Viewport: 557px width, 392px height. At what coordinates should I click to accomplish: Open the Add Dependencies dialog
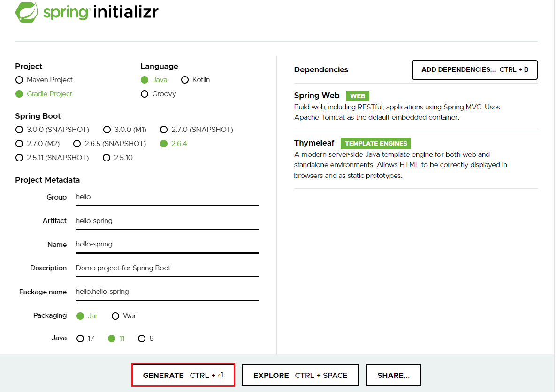point(474,70)
